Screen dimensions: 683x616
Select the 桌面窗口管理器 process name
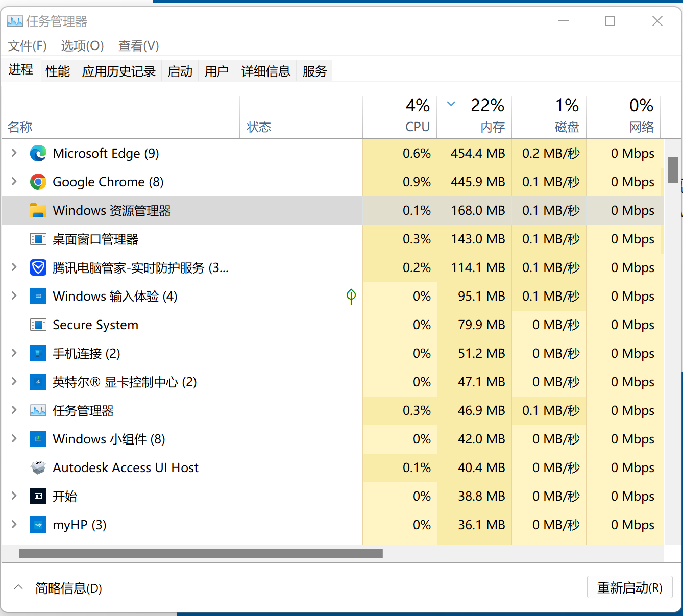[95, 239]
